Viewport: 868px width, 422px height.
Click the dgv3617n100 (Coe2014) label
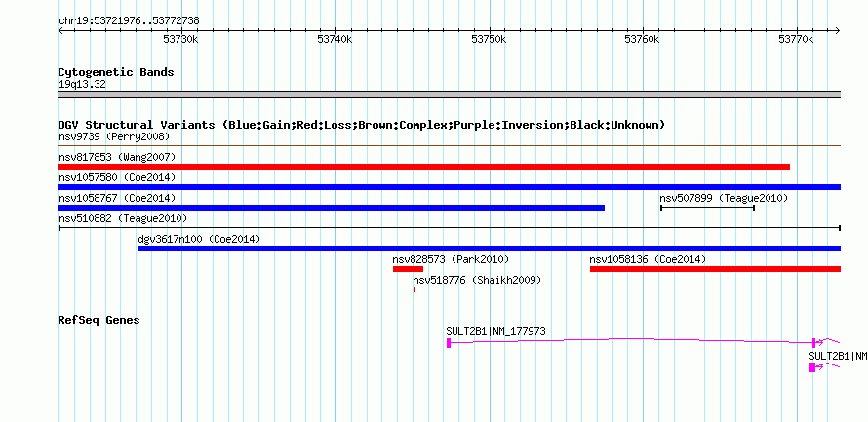[199, 239]
